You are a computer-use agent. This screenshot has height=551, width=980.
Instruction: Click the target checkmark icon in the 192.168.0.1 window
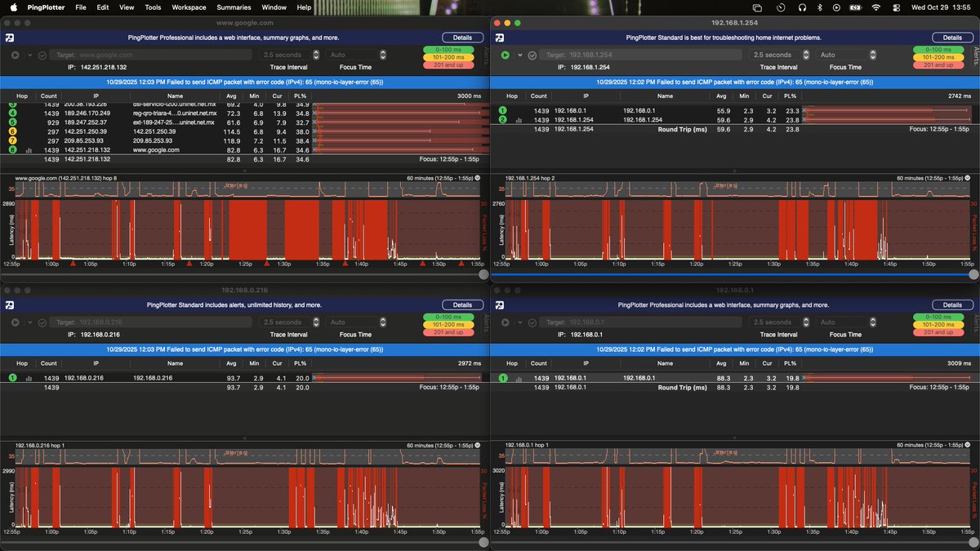(532, 322)
